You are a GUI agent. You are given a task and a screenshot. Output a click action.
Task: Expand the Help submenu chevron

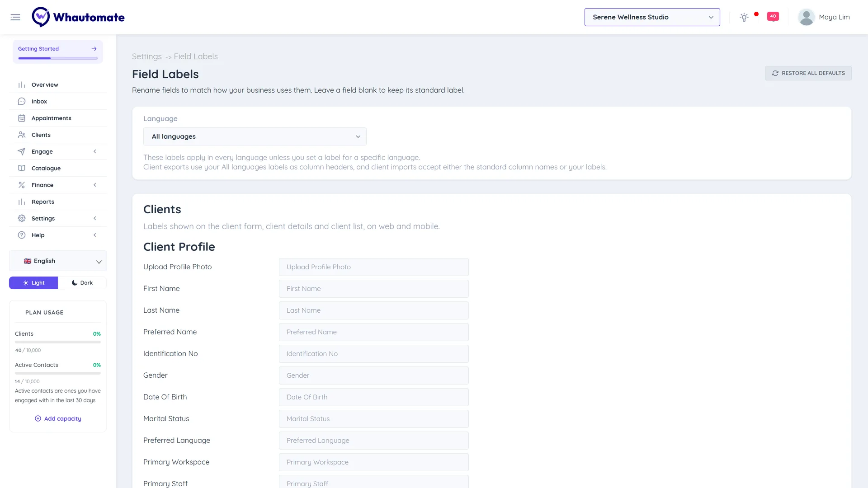(95, 235)
